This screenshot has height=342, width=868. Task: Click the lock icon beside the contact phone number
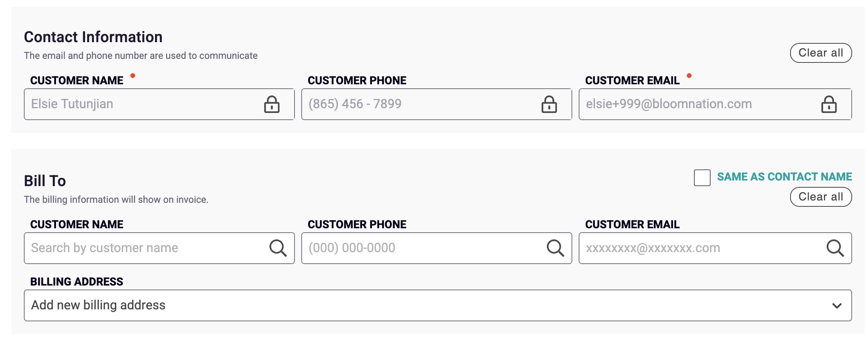(x=549, y=104)
